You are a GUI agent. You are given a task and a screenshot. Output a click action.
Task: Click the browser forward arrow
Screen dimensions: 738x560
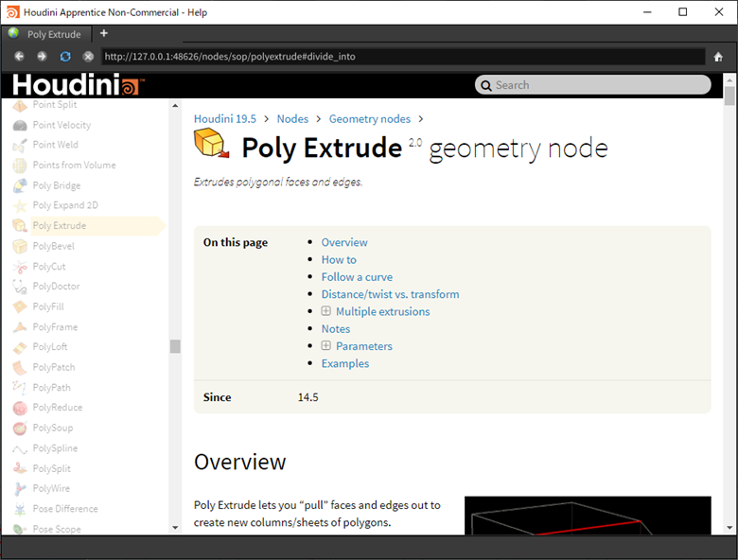click(x=42, y=57)
